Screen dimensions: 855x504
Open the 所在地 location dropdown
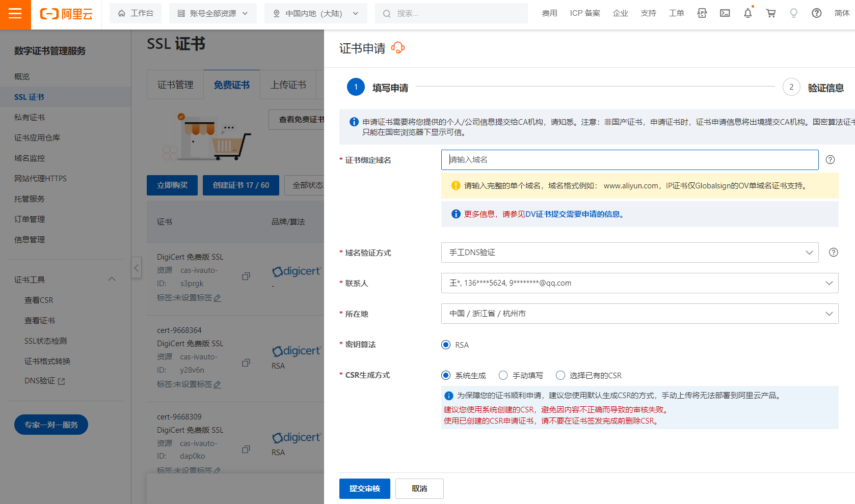[x=639, y=314]
